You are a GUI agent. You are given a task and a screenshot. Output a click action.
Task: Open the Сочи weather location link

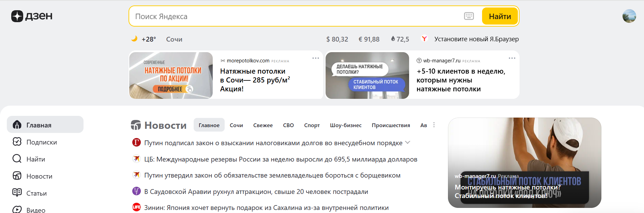pyautogui.click(x=174, y=39)
